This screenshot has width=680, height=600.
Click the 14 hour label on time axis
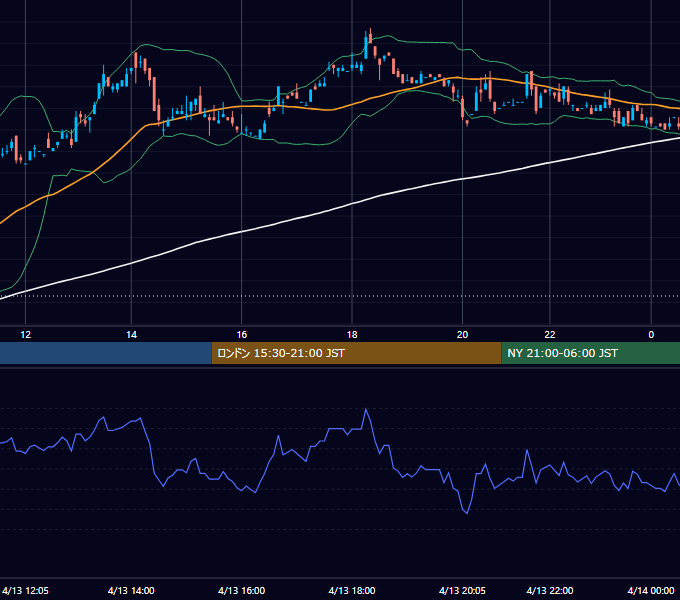131,335
